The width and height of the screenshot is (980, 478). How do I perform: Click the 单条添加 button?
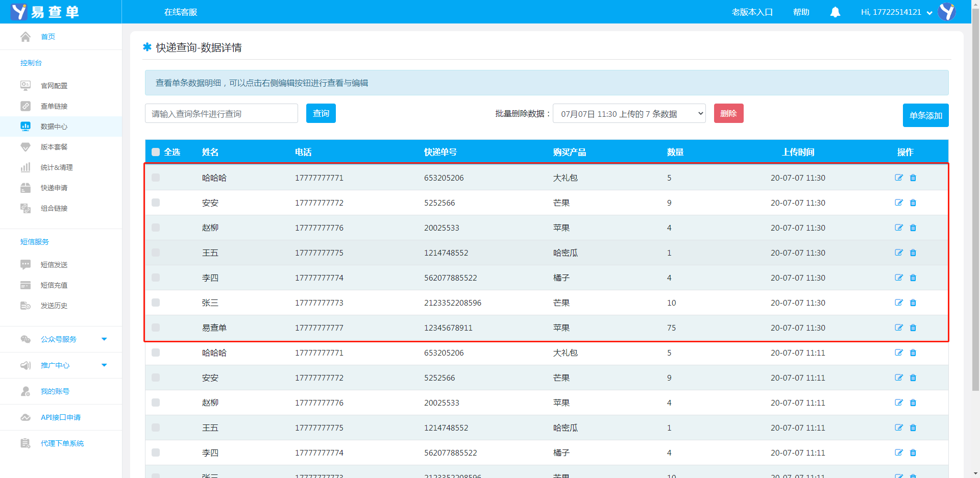point(925,115)
